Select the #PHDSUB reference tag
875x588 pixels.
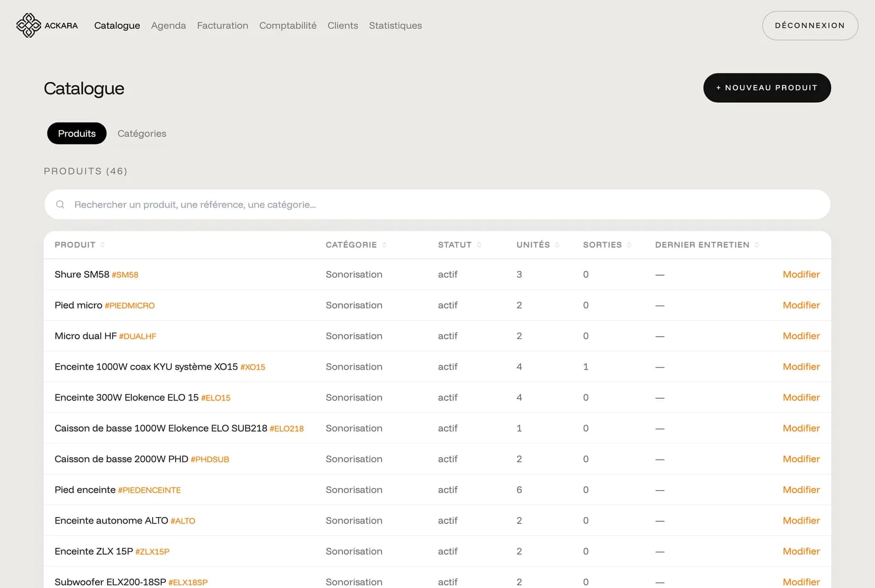[209, 459]
